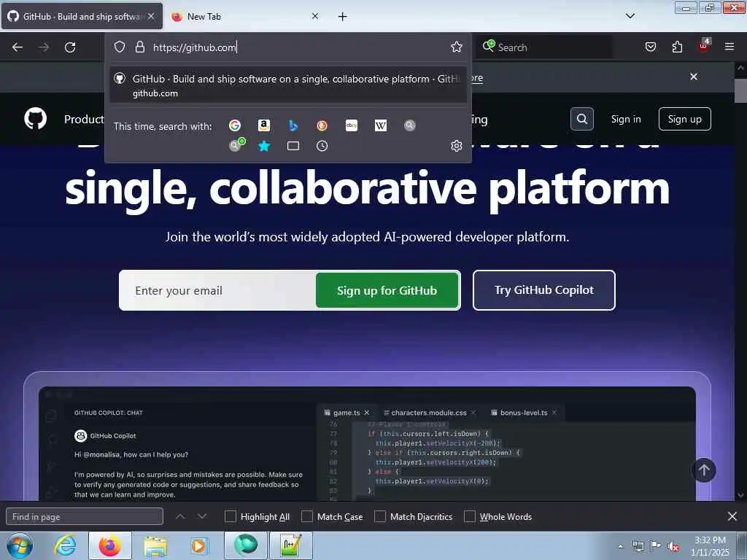The image size is (747, 560).
Task: Click the scroll-to-top arrow button
Action: 704,470
